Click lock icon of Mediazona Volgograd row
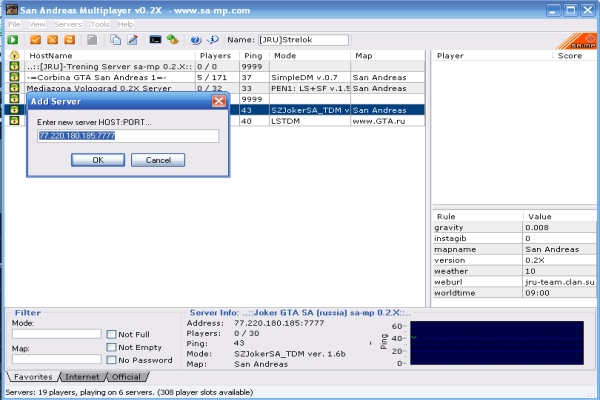Viewport: 600px width, 400px height. [15, 88]
